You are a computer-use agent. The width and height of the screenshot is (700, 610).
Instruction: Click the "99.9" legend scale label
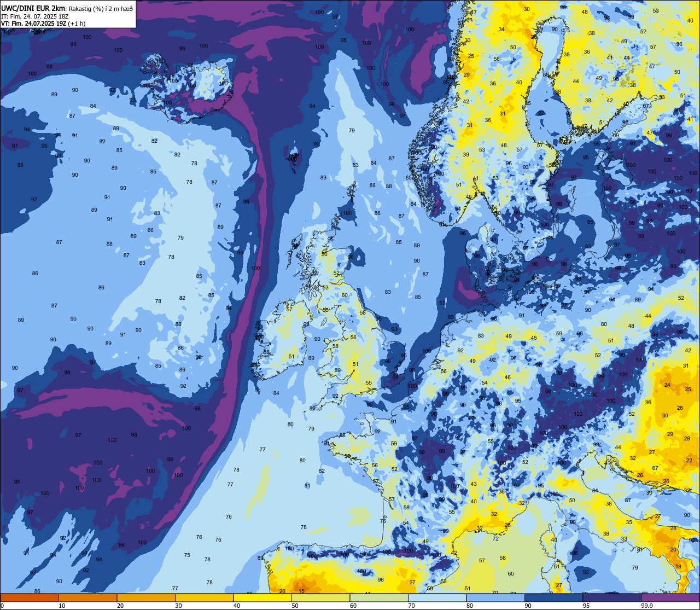pos(647,606)
